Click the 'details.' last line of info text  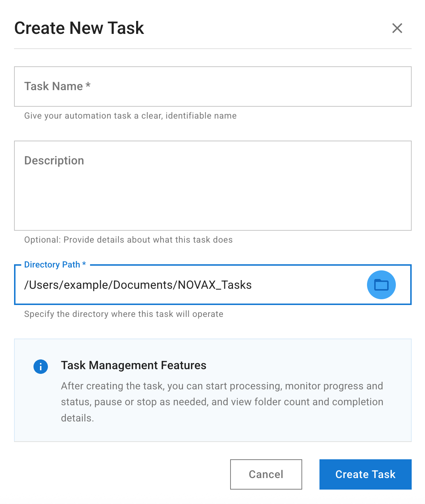coord(77,418)
